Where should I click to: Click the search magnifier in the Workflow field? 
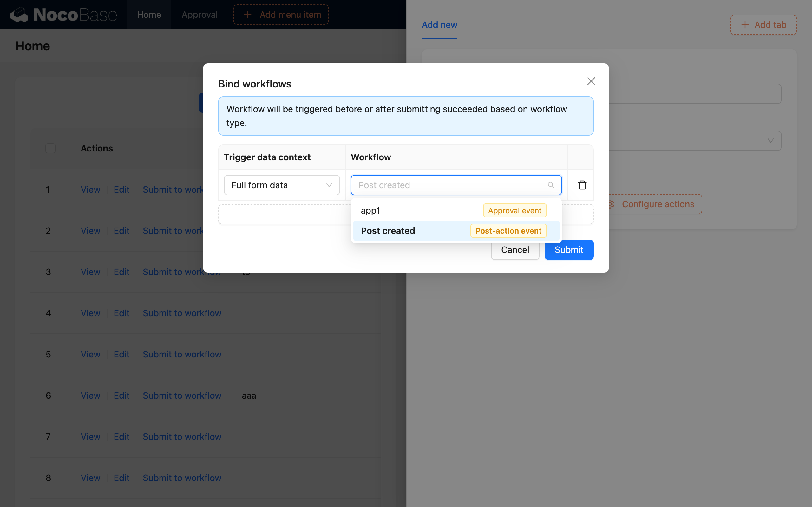pyautogui.click(x=551, y=185)
